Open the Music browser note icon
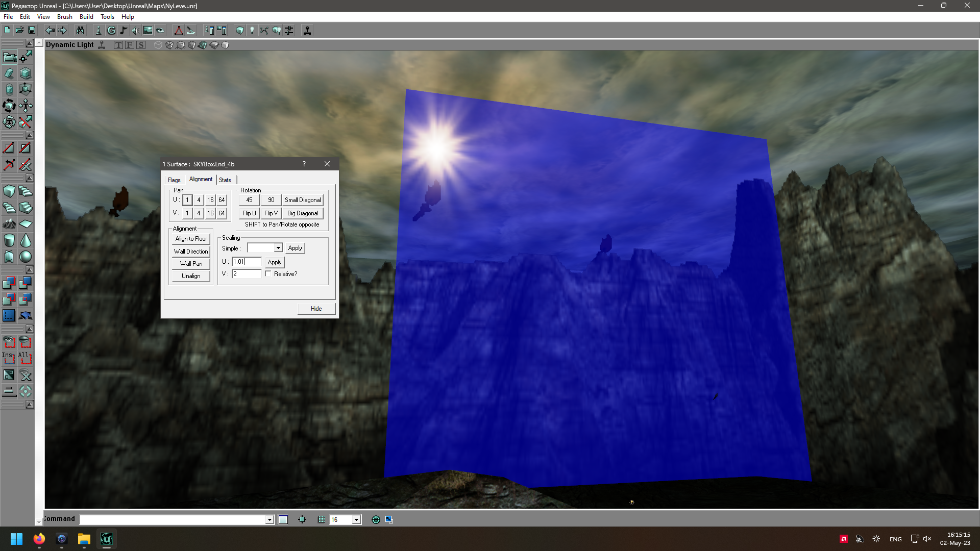The image size is (980, 551). [124, 31]
